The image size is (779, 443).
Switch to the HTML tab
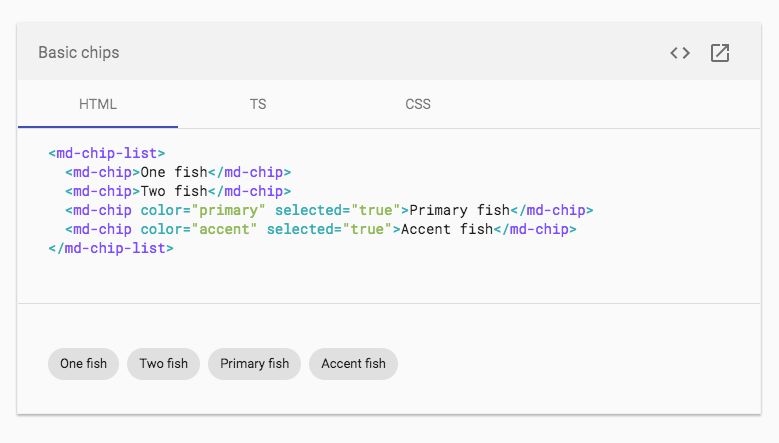click(x=98, y=104)
